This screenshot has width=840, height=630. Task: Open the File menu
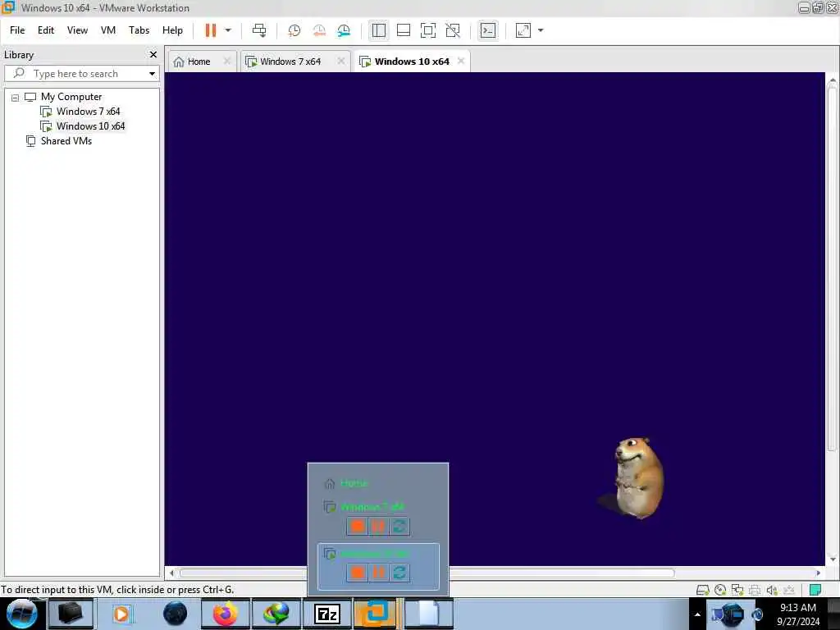coord(17,30)
